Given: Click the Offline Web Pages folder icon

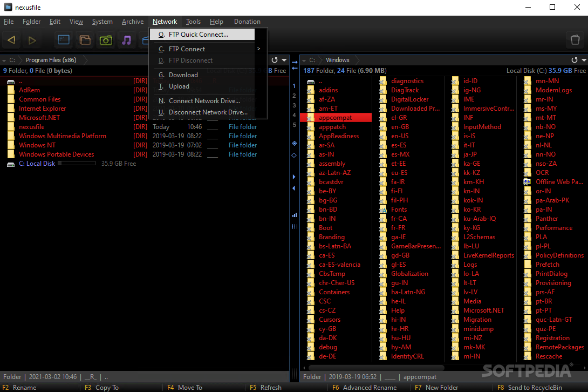Looking at the screenshot, I should click(x=527, y=182).
